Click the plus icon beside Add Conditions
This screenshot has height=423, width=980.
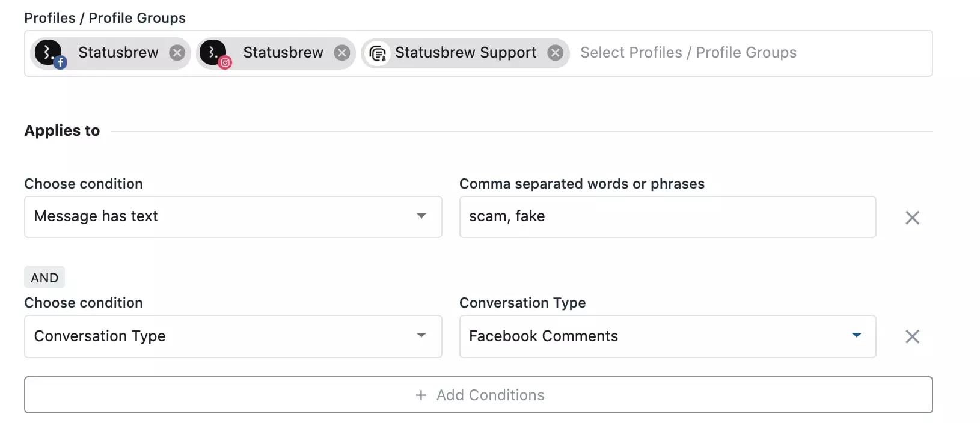pos(421,395)
